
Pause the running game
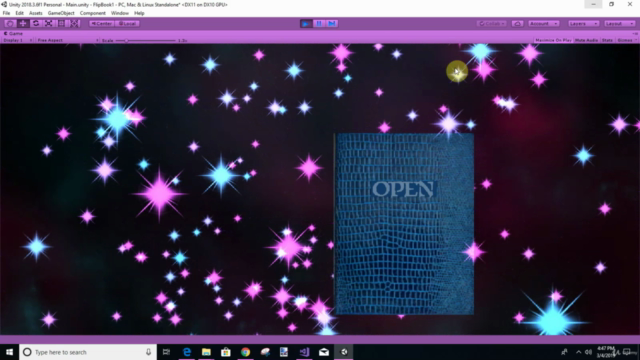319,24
